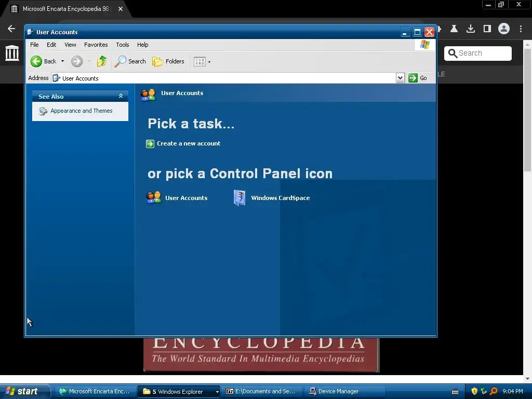
Task: Click the webpage Search field
Action: tap(478, 54)
